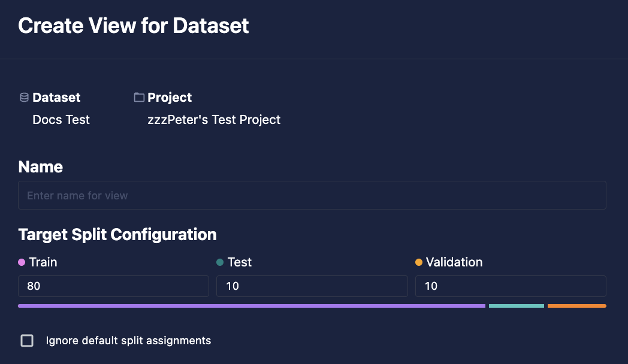The image size is (628, 364).
Task: Click the purple Train segment of split bar
Action: [252, 306]
